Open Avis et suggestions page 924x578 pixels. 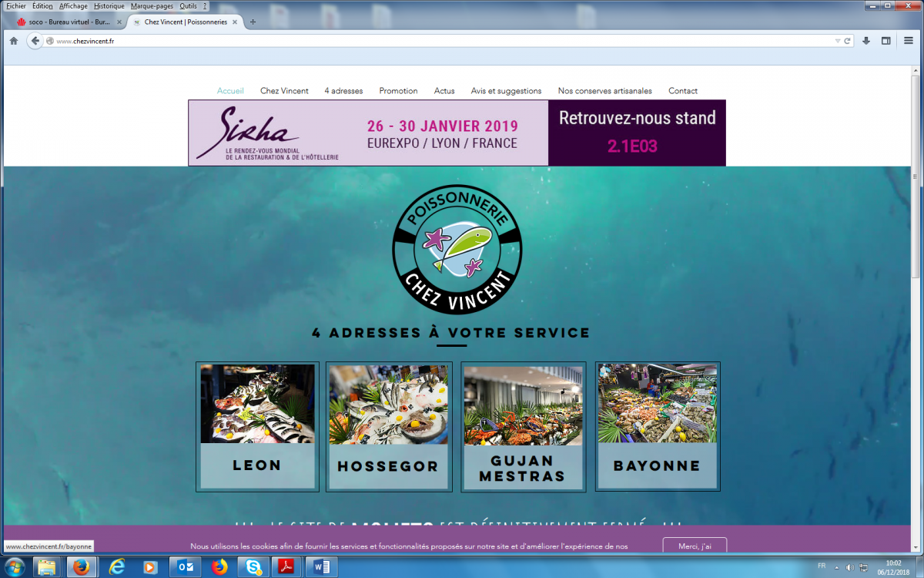coord(506,91)
